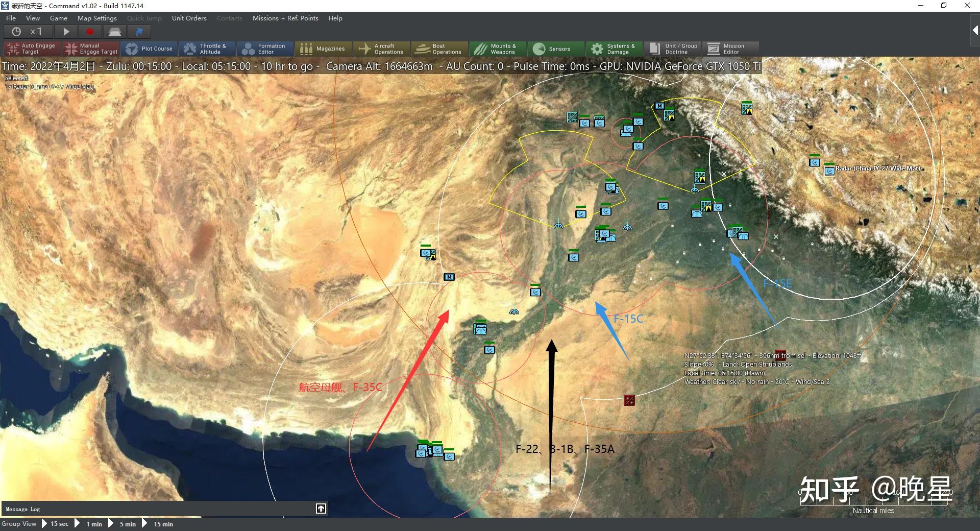Open the View menu
The image size is (980, 531).
pyautogui.click(x=33, y=18)
